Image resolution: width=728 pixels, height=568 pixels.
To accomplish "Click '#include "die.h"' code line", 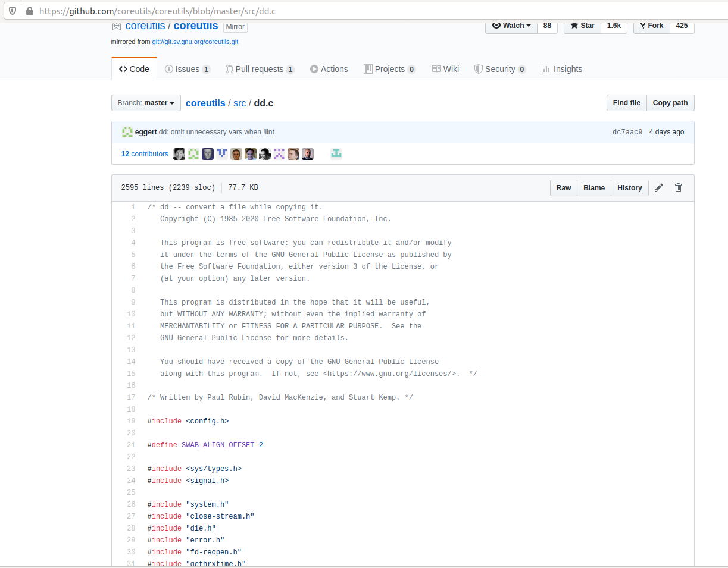I will (x=182, y=528).
